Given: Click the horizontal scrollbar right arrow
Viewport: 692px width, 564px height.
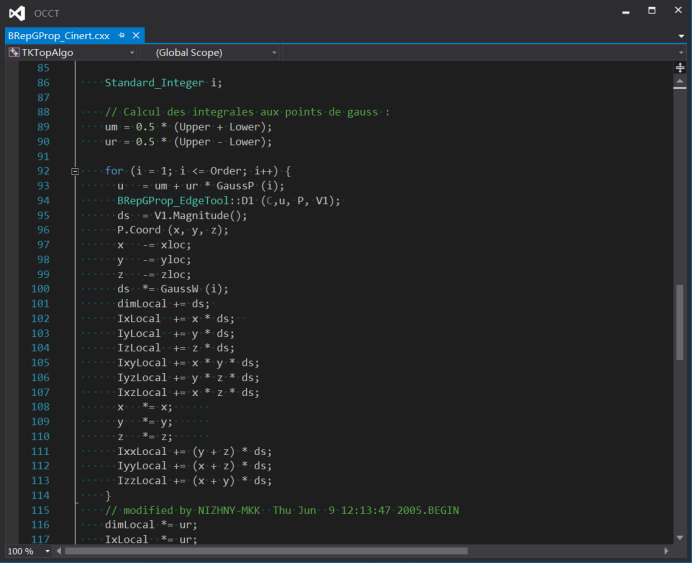Looking at the screenshot, I should 667,551.
